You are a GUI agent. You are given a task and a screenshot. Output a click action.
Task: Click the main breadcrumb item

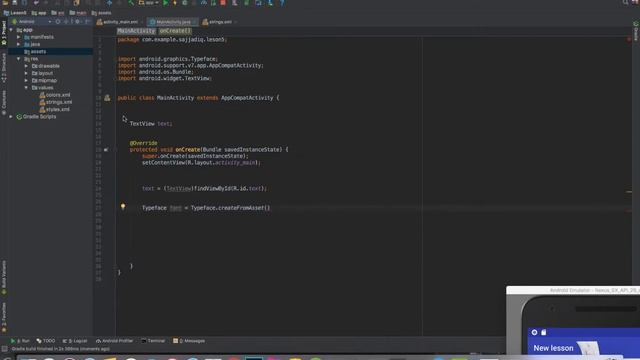coord(78,13)
